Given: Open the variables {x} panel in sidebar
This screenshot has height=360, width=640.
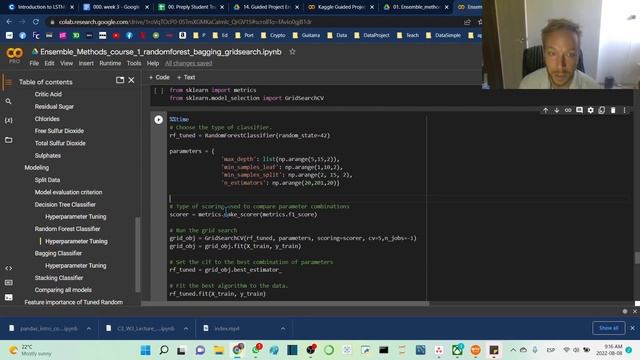Looking at the screenshot, I should 9,120.
